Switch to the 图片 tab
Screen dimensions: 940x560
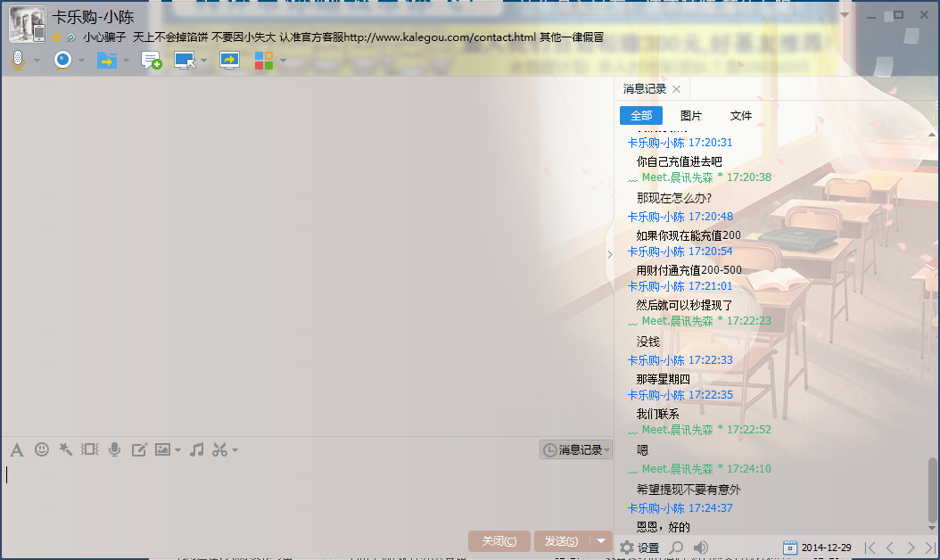pos(690,116)
